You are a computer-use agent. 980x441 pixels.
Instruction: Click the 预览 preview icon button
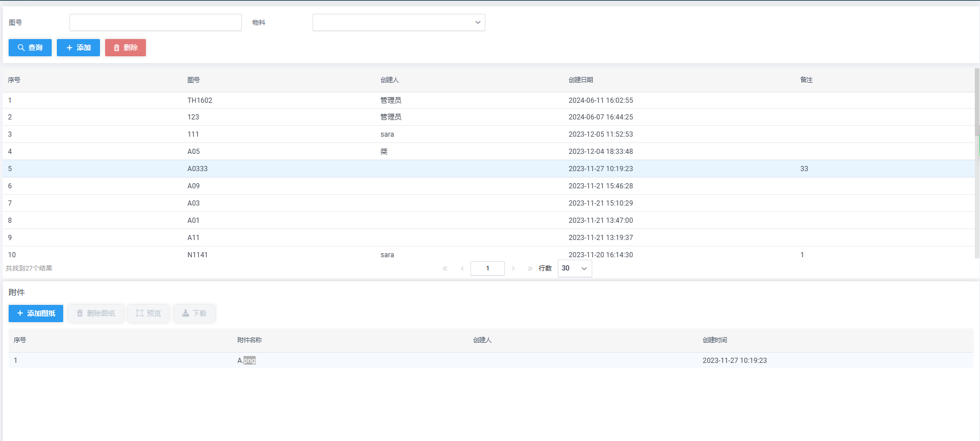(x=148, y=314)
